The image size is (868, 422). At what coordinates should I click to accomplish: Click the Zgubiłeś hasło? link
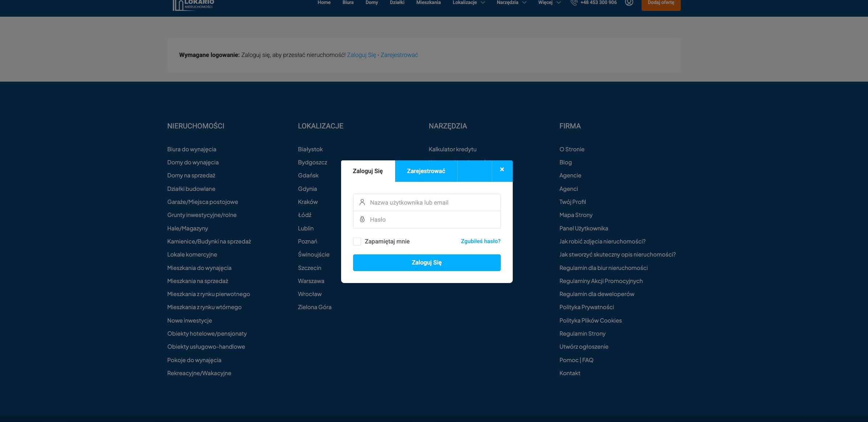[480, 241]
